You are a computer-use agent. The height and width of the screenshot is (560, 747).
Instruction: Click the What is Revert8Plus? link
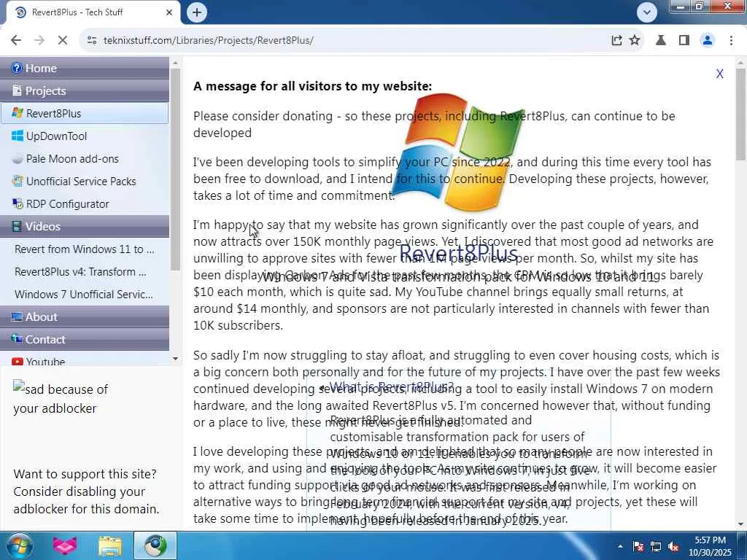click(392, 386)
